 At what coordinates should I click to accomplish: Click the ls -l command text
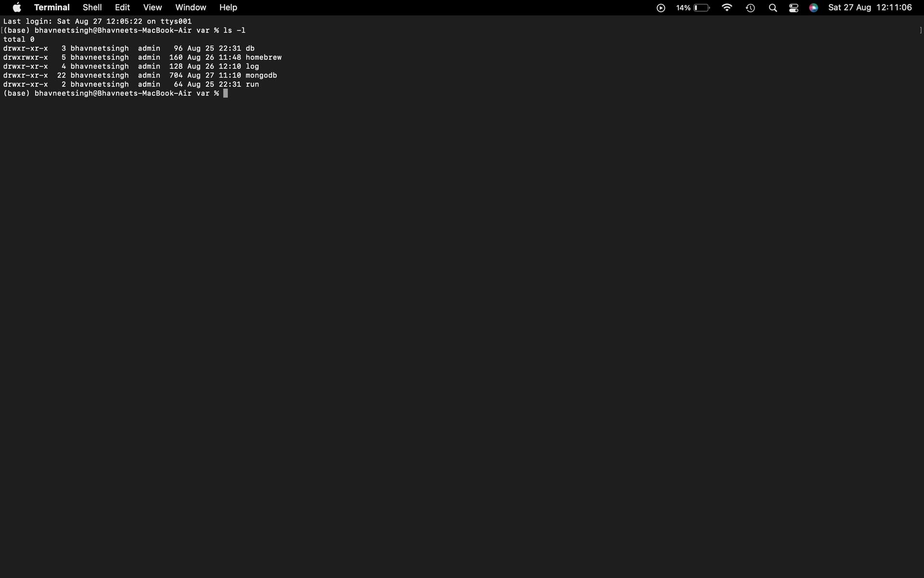coord(234,30)
